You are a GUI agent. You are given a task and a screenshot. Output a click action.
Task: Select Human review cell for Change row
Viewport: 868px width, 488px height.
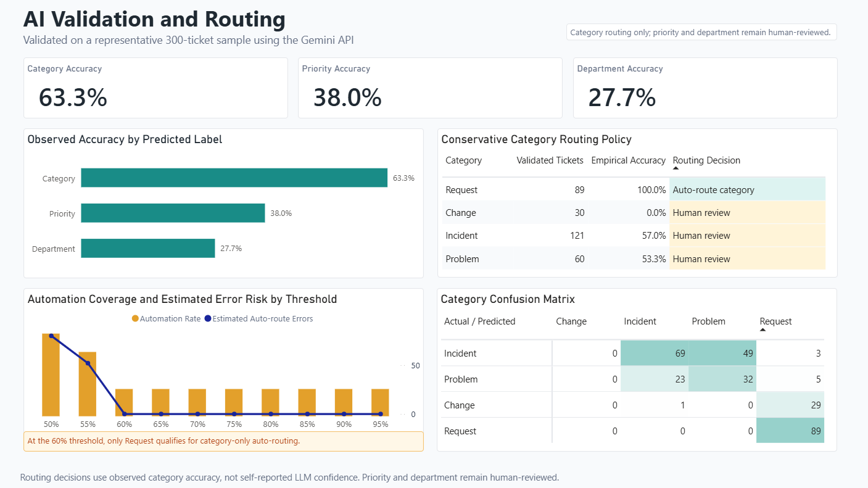coord(747,213)
